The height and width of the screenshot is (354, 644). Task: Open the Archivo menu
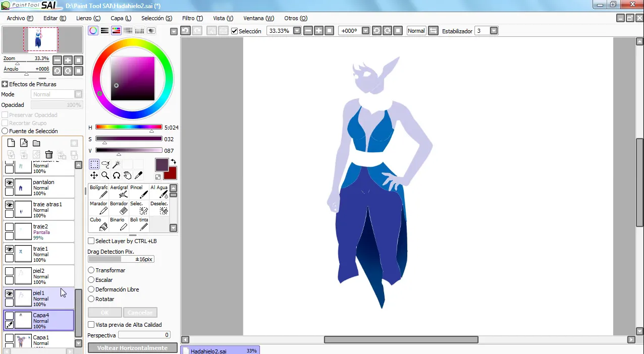tap(20, 18)
